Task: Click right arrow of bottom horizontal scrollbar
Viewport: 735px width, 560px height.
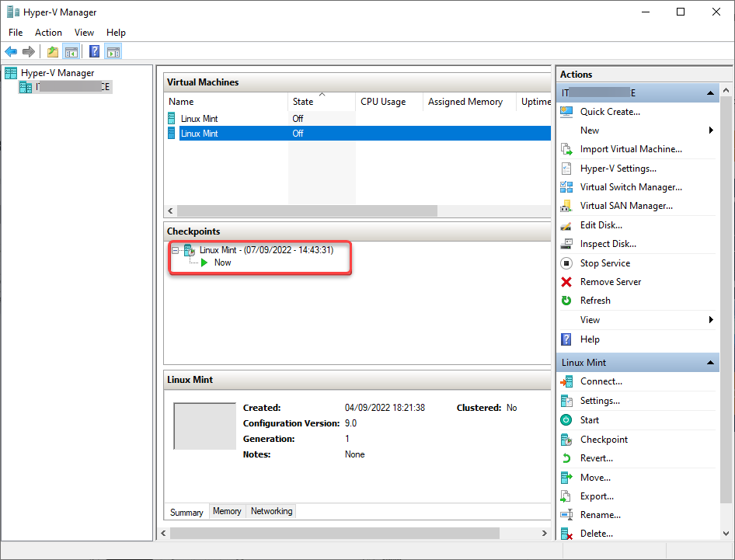Action: tap(544, 534)
